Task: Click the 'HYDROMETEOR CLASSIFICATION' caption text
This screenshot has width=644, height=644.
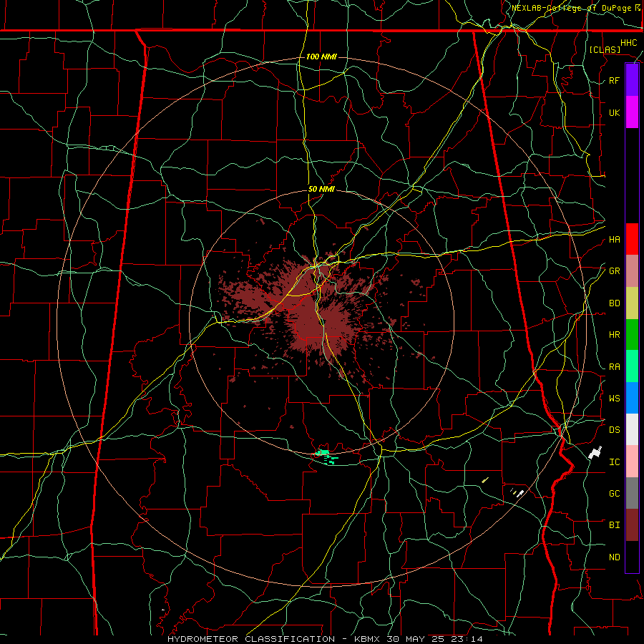Action: click(251, 639)
